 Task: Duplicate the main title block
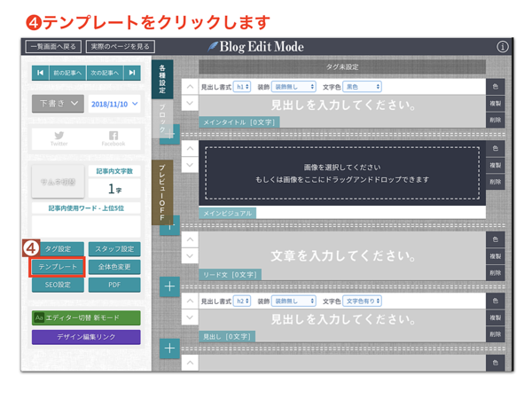point(496,104)
